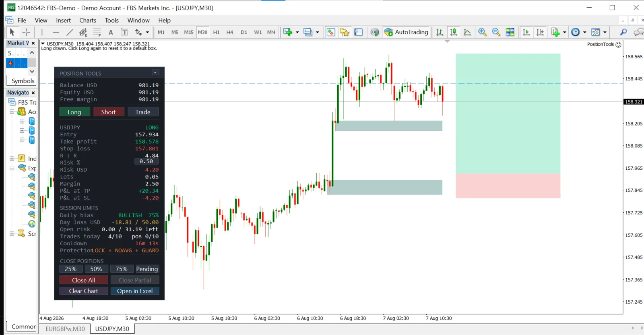Open the Charts menu
Viewport: 644px width, 335px height.
(x=88, y=20)
